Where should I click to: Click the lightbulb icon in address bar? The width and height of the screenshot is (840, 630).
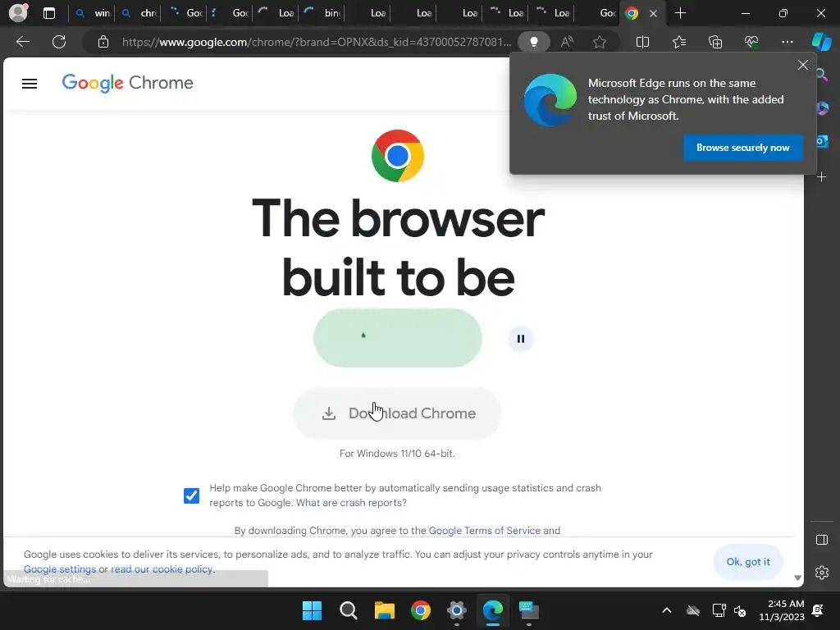[x=533, y=42]
